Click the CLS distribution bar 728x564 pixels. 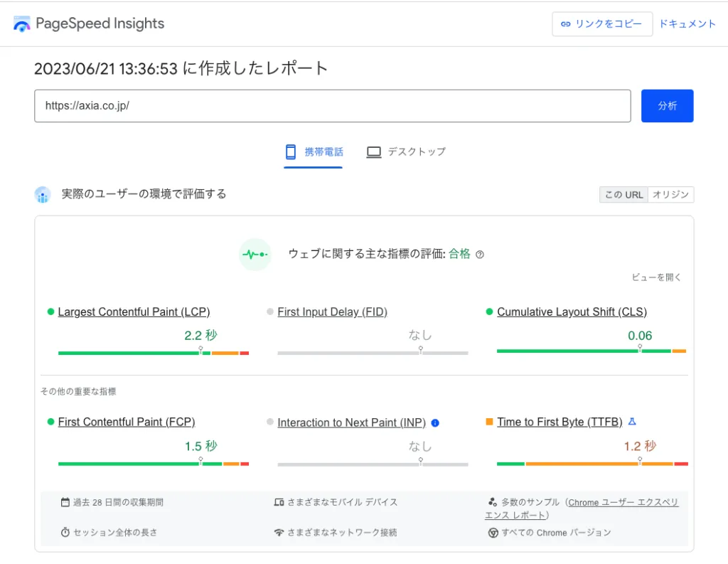tap(591, 351)
